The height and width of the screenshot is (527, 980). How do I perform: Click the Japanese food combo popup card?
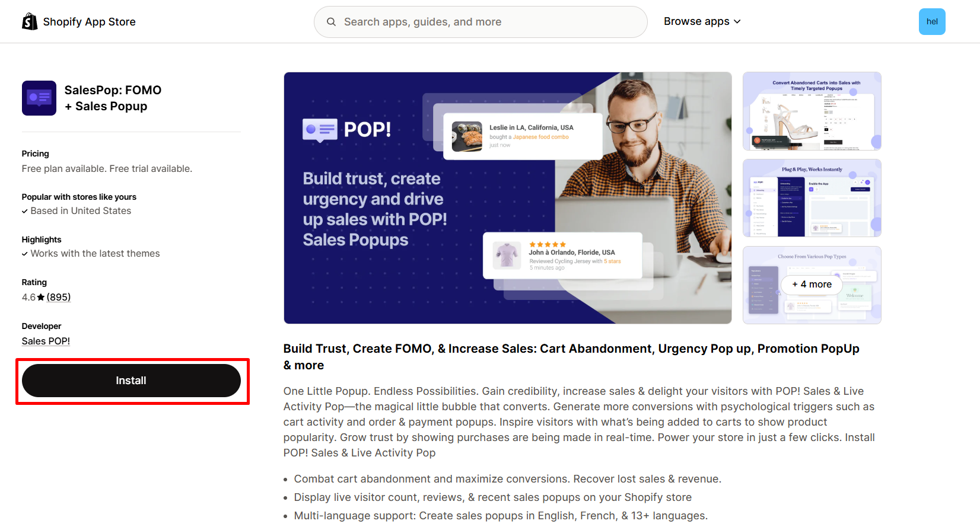(x=523, y=136)
